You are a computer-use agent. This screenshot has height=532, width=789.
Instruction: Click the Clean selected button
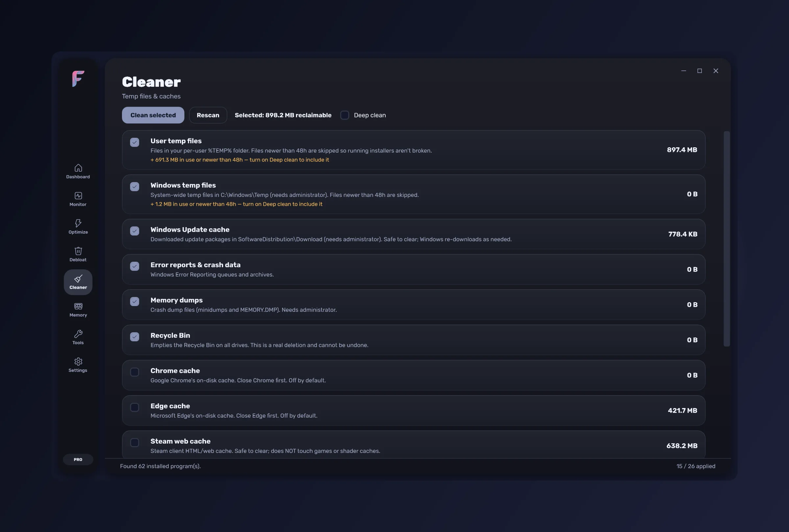(x=153, y=115)
